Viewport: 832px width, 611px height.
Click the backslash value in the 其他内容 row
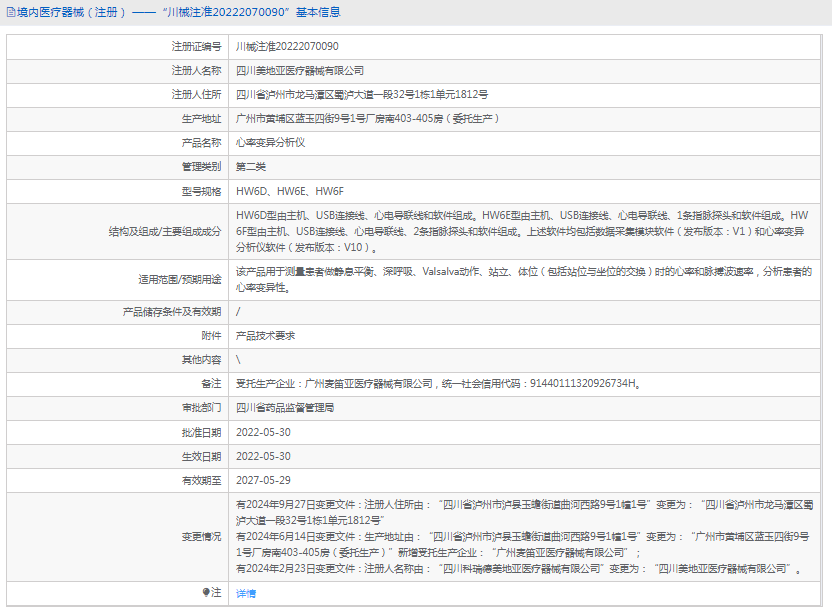(238, 360)
